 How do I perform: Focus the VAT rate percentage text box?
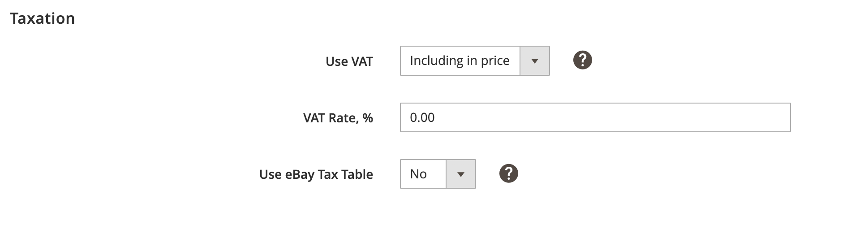(x=595, y=117)
